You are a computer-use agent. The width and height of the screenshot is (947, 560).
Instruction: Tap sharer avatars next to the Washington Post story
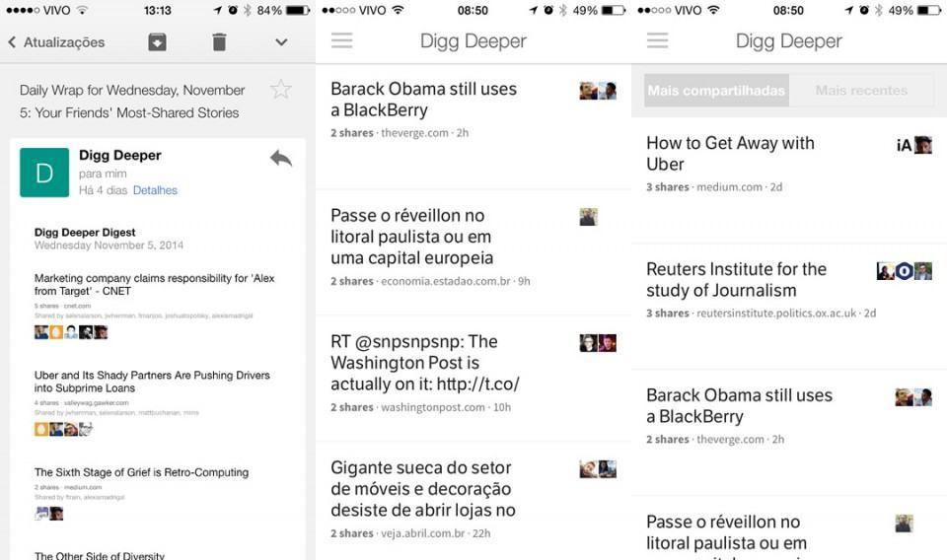tap(598, 343)
